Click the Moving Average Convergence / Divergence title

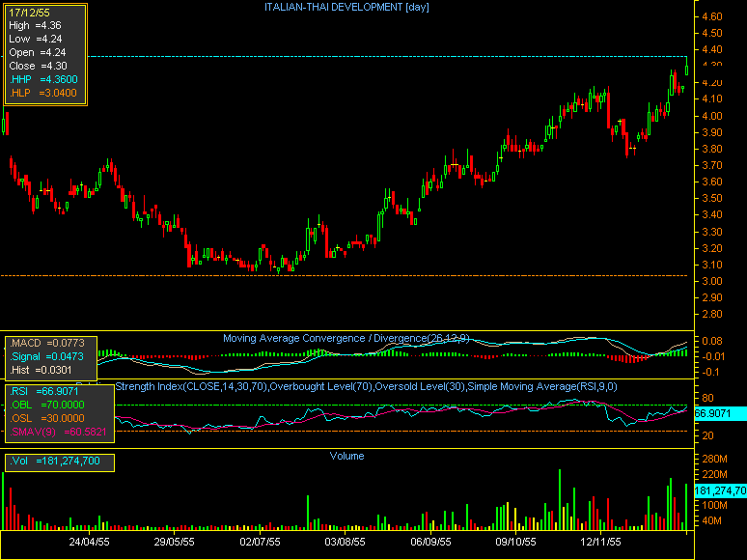[x=346, y=338]
